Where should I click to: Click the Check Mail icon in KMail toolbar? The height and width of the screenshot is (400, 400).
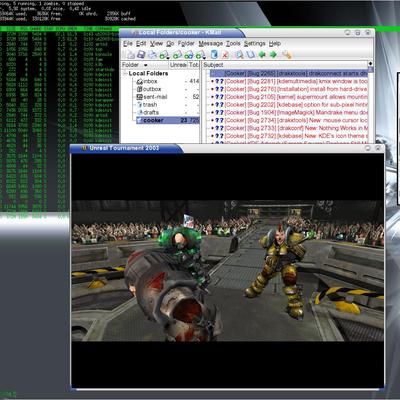[164, 54]
